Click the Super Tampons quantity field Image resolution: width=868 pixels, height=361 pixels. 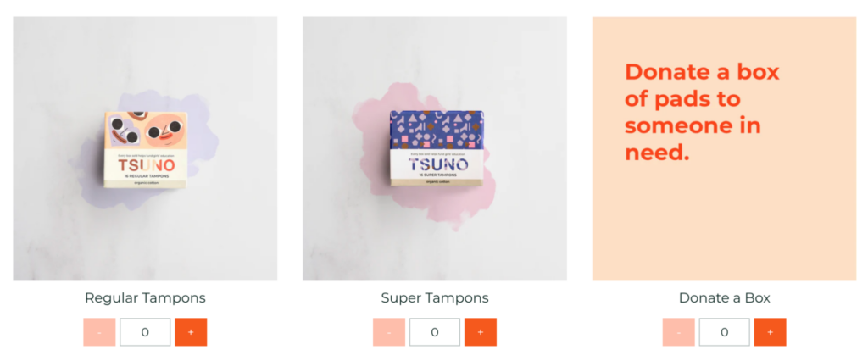tap(435, 332)
